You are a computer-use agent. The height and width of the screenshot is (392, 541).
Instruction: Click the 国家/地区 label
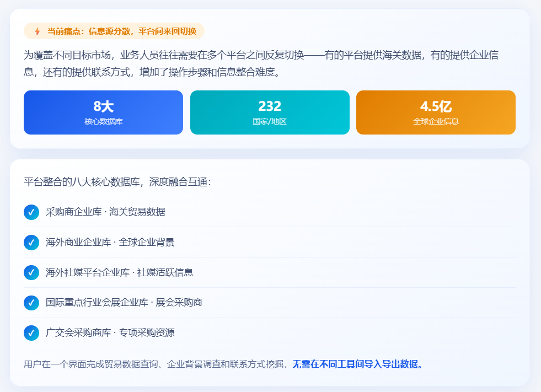coord(270,121)
